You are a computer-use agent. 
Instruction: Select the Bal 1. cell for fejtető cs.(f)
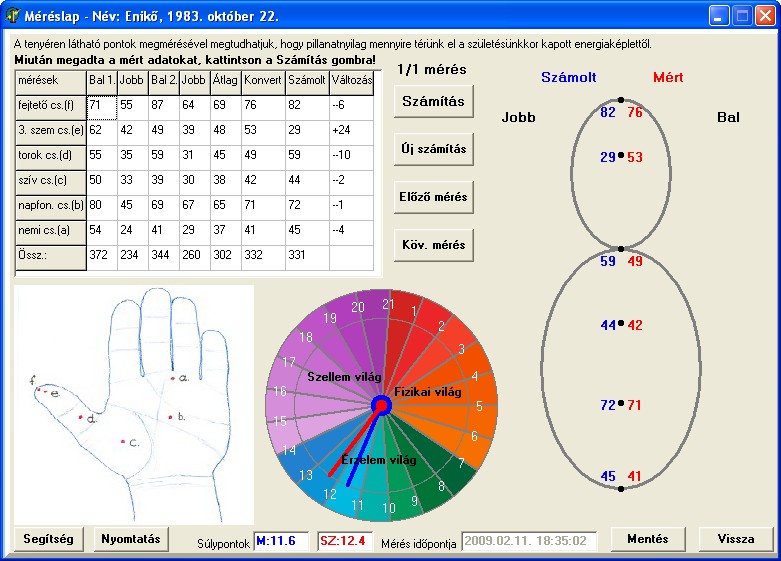tap(102, 108)
